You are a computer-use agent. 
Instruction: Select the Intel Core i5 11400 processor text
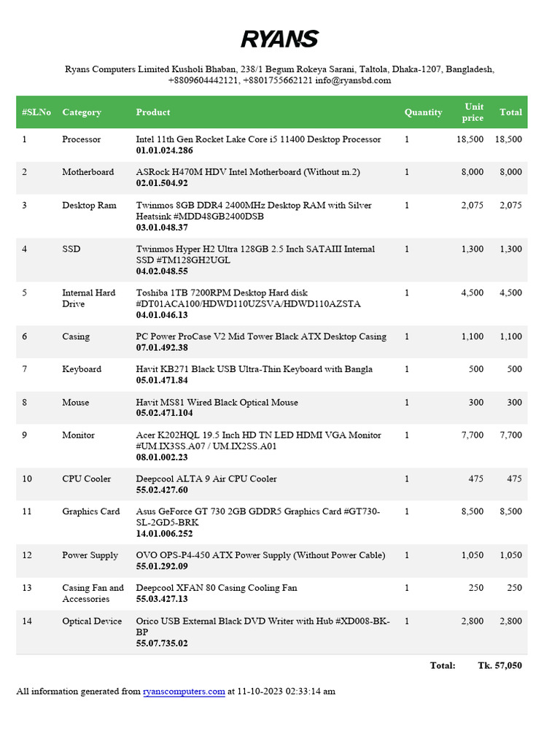click(x=258, y=139)
